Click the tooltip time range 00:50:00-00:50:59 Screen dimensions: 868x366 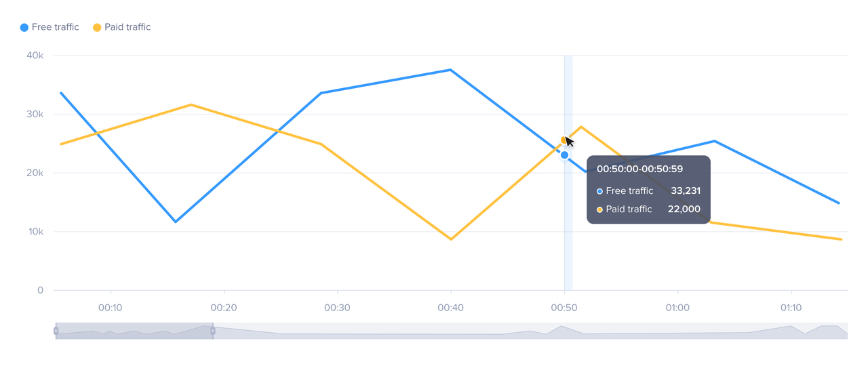point(639,169)
